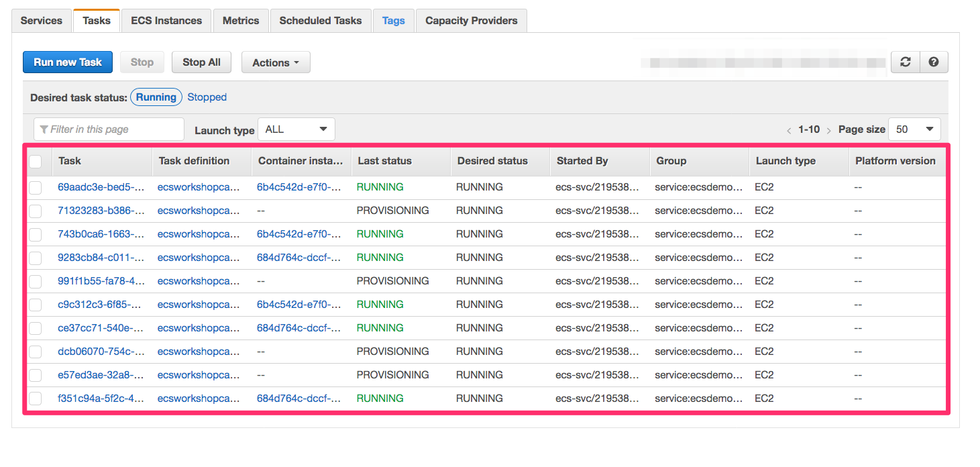This screenshot has height=467, width=980.
Task: Open task link 743b0ca6-1663
Action: click(101, 234)
